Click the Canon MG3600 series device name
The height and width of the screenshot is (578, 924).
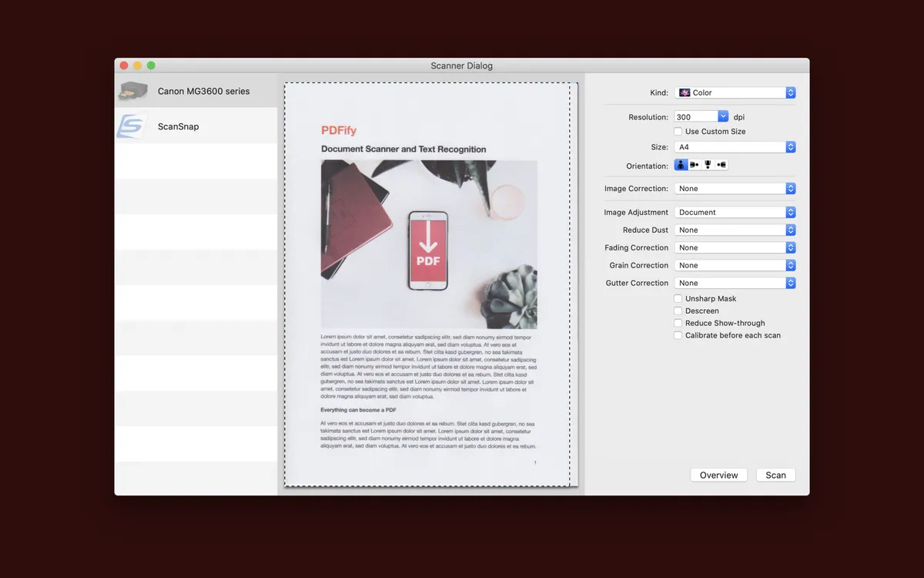click(x=204, y=91)
